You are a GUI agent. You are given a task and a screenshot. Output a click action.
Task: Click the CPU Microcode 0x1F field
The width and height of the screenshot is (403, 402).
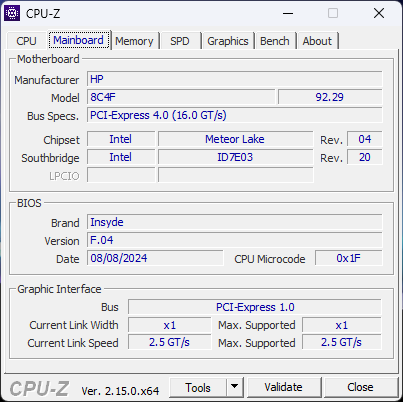(x=348, y=258)
